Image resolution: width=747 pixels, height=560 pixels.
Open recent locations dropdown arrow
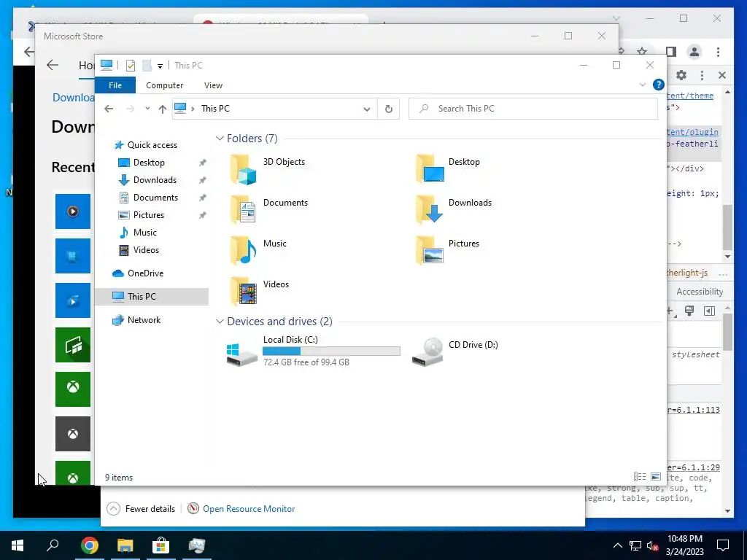tap(147, 109)
